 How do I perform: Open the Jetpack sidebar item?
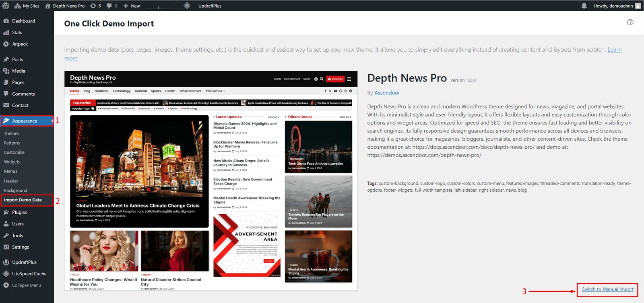point(20,44)
